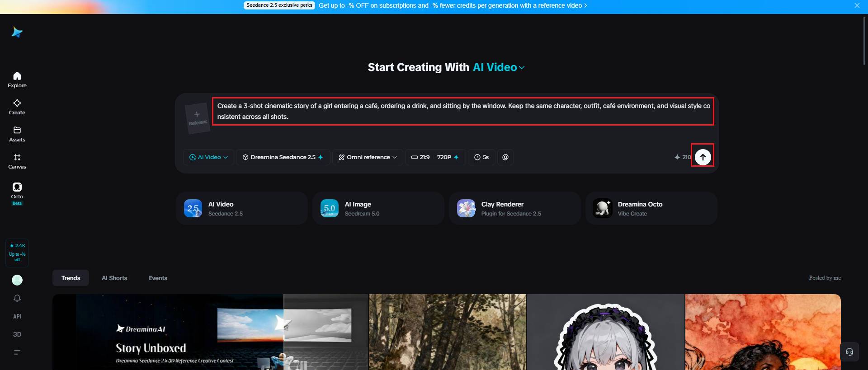
Task: View notifications bell
Action: (x=17, y=298)
